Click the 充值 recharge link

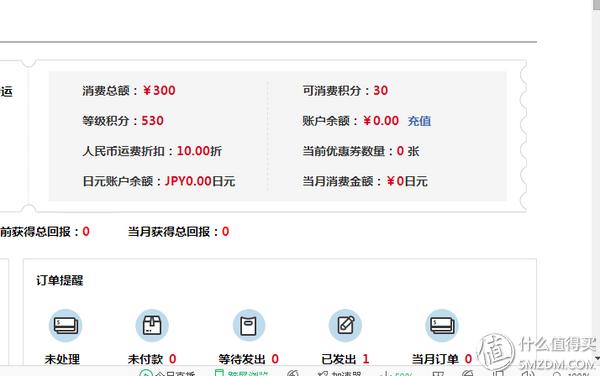pos(419,121)
